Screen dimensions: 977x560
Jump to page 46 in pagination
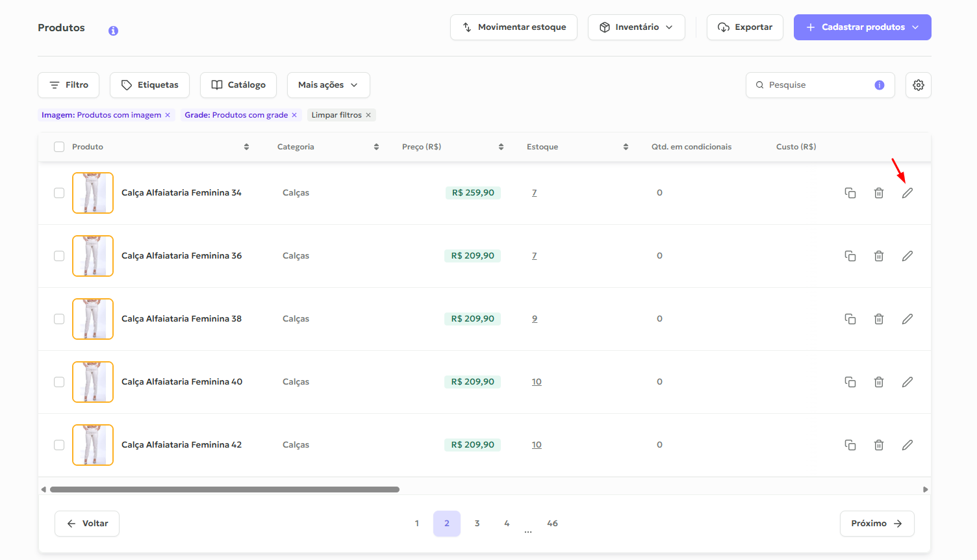coord(552,524)
